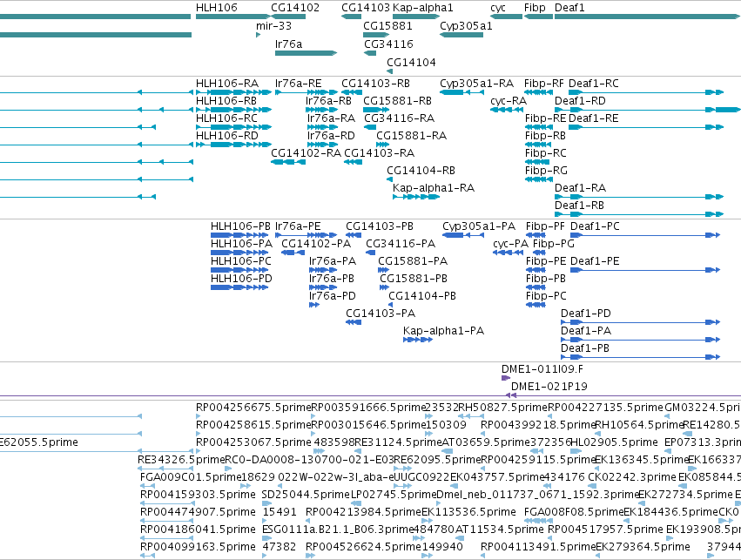Select transcript Deaf1-RC
The height and width of the screenshot is (560, 741).
point(594,84)
